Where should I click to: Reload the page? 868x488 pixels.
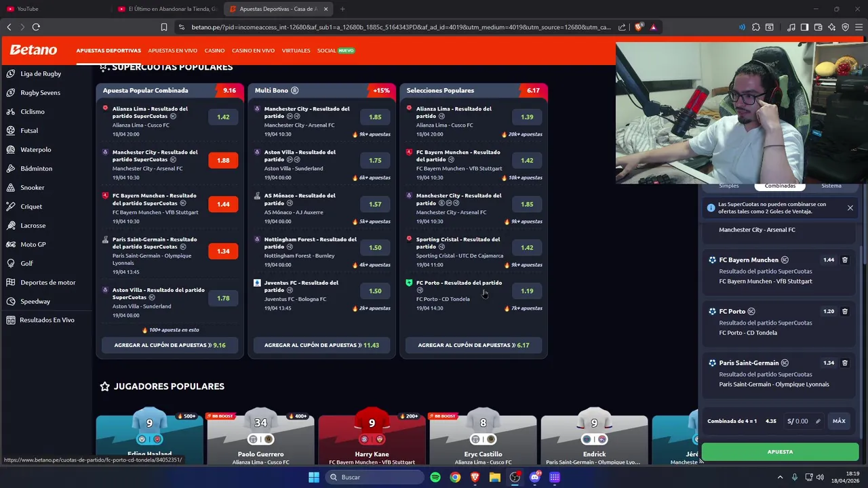click(x=36, y=27)
